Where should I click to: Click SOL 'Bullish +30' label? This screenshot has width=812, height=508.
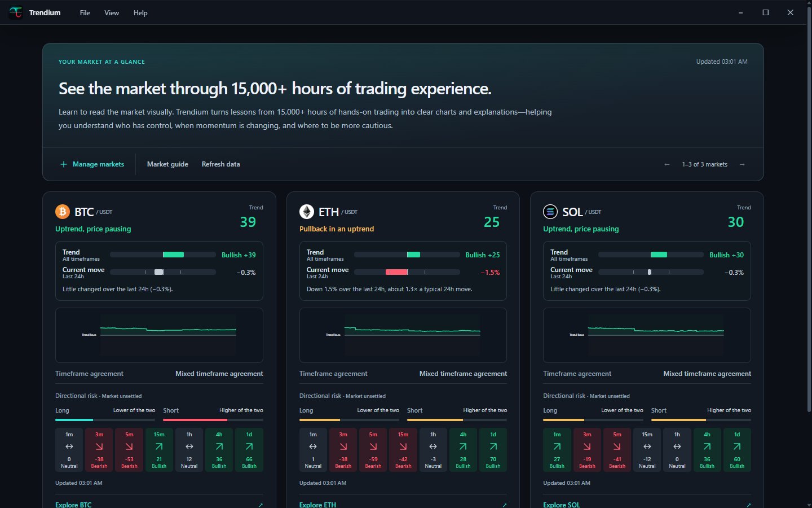727,255
